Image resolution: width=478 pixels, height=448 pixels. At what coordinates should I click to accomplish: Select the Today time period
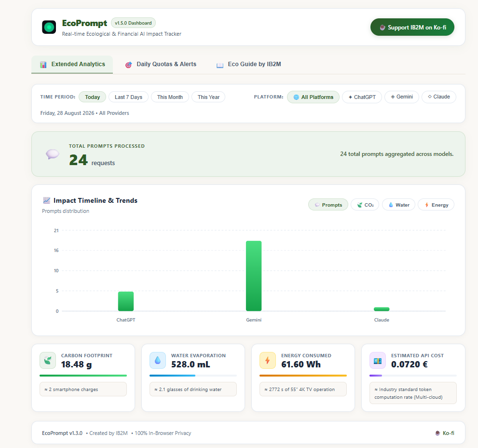point(93,97)
